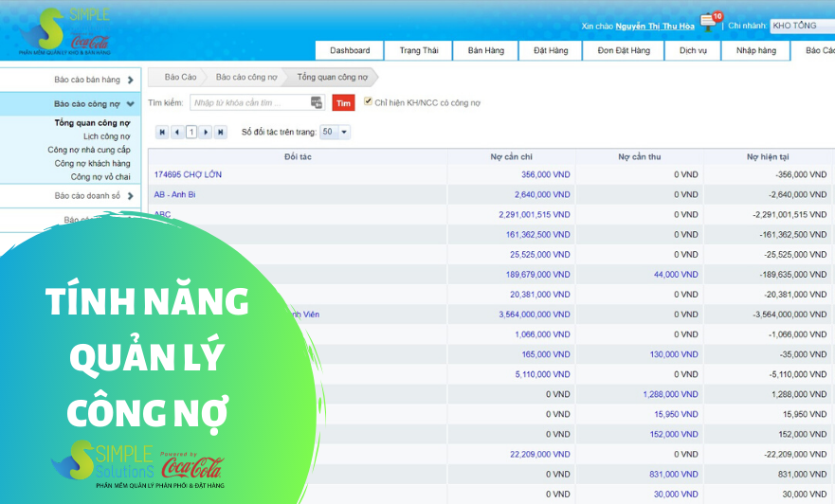Click 'Báo cáo công nợ' breadcrumb
Viewport: 835px width, 504px height.
pos(246,77)
